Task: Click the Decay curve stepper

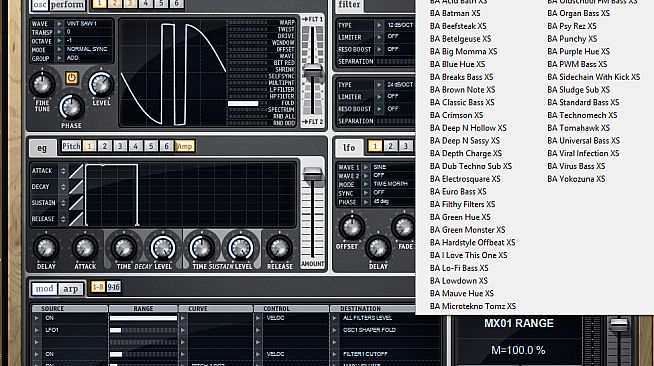Action: [x=63, y=187]
